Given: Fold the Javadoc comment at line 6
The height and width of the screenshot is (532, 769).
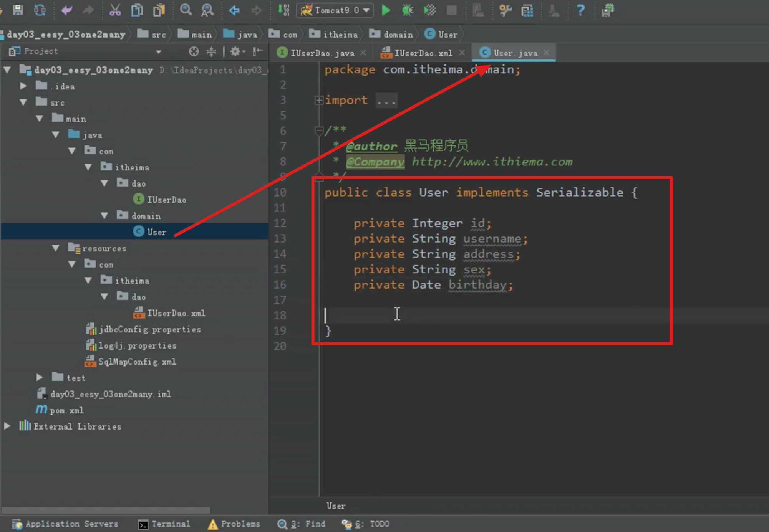Looking at the screenshot, I should (318, 131).
